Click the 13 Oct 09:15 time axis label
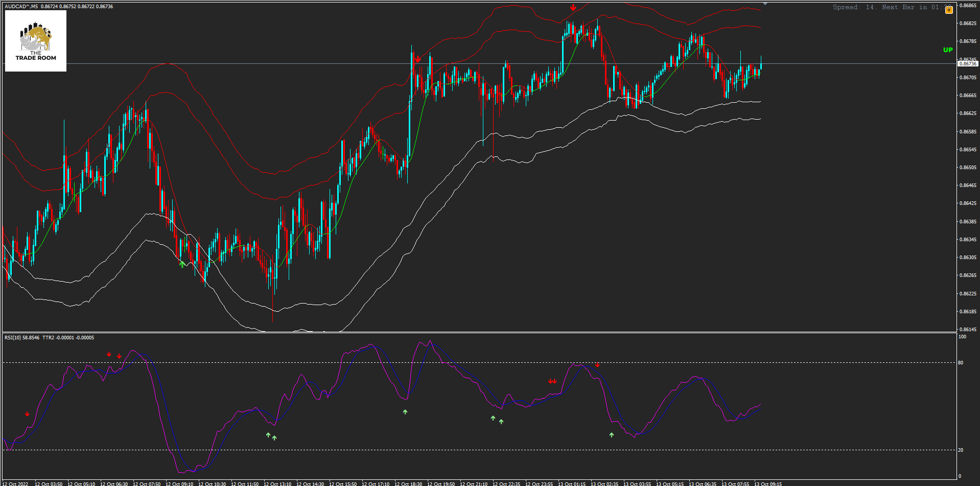 pos(768,483)
